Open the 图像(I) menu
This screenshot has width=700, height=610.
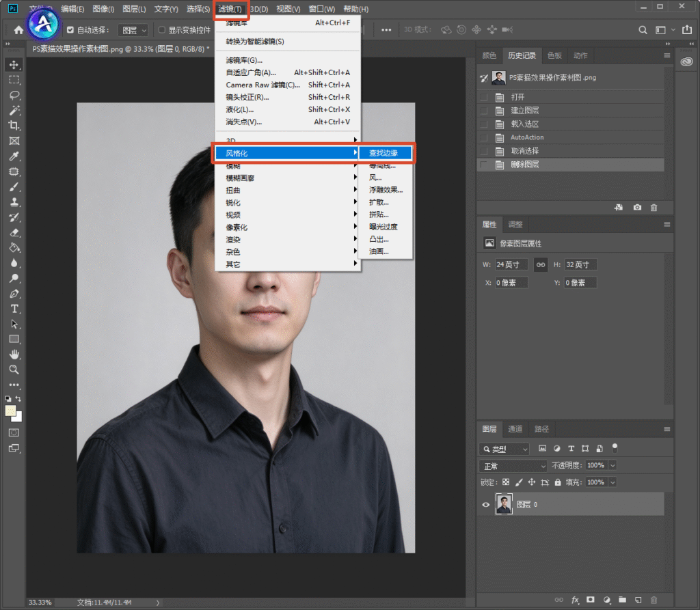point(103,9)
